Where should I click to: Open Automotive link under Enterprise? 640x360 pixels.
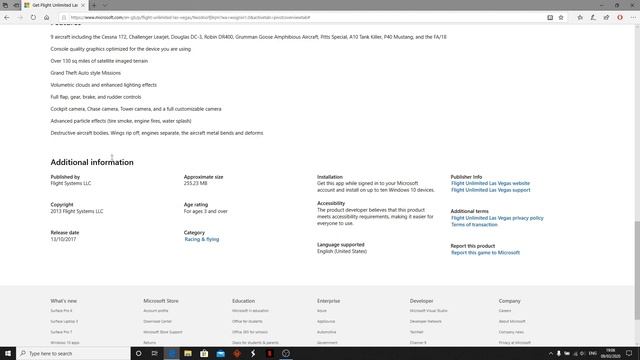coord(327,332)
